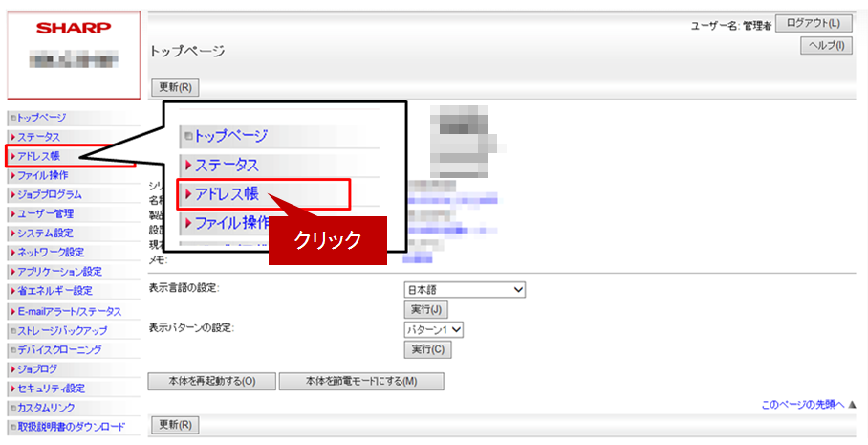Click the 実行(C) button
The width and height of the screenshot is (868, 445).
pyautogui.click(x=427, y=349)
